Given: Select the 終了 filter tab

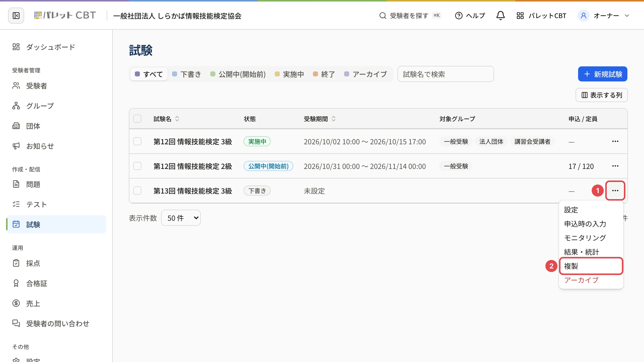Looking at the screenshot, I should tap(324, 74).
